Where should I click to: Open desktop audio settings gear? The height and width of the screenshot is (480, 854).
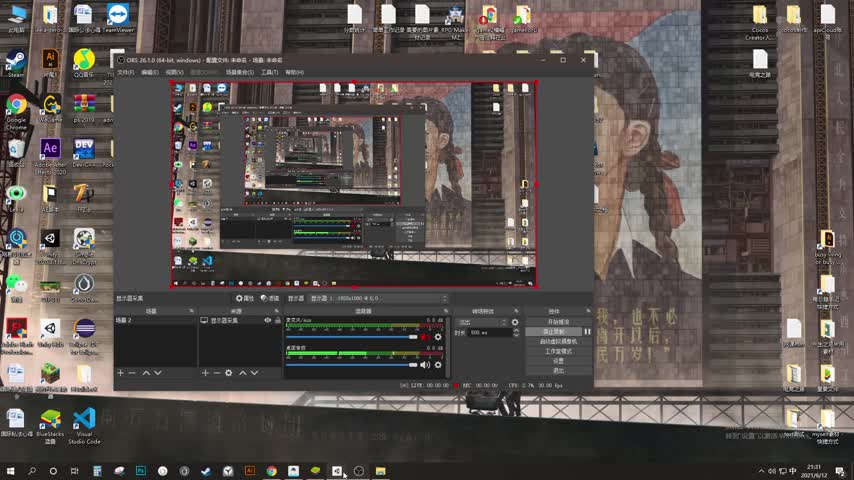438,365
